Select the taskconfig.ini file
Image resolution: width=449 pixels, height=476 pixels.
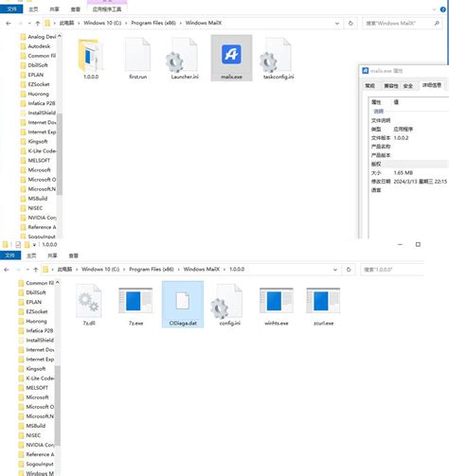point(278,59)
